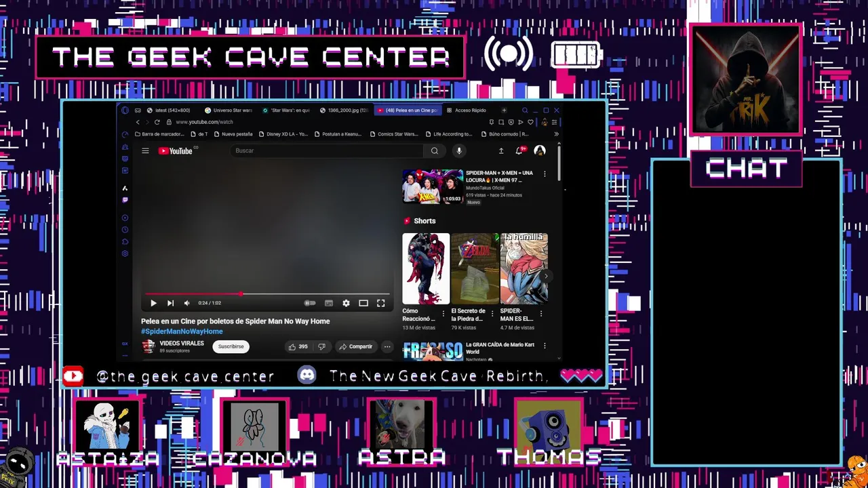This screenshot has width=868, height=488.
Task: Click the Suscribirse button
Action: (x=231, y=346)
